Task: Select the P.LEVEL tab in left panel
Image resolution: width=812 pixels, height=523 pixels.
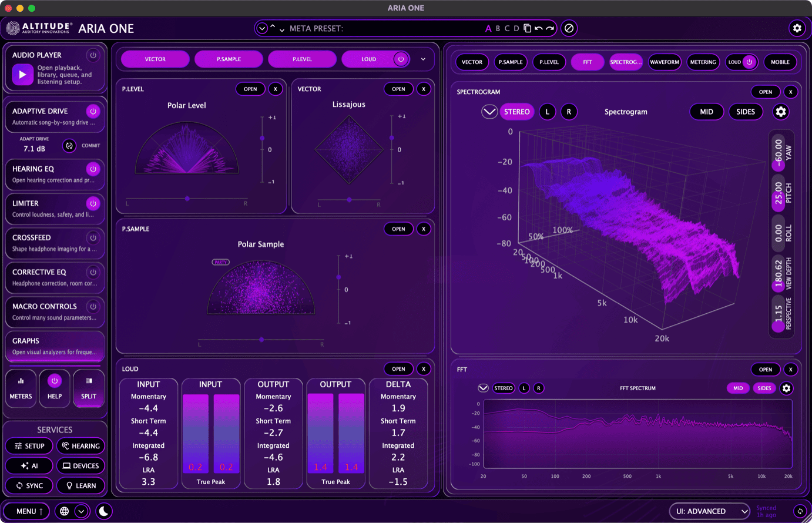Action: click(x=302, y=59)
